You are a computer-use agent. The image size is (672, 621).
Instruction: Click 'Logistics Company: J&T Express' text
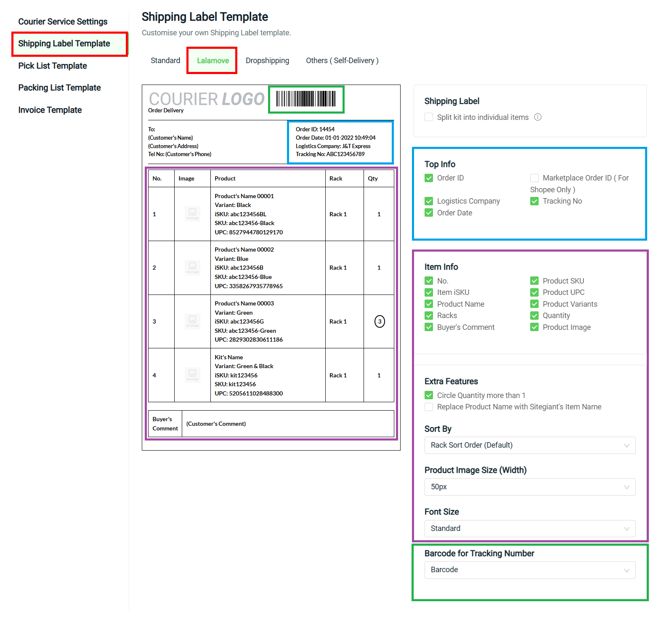coord(333,146)
